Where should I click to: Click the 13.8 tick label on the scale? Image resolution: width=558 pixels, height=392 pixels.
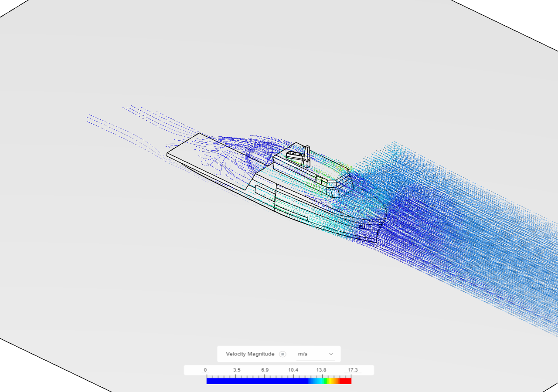(x=321, y=369)
